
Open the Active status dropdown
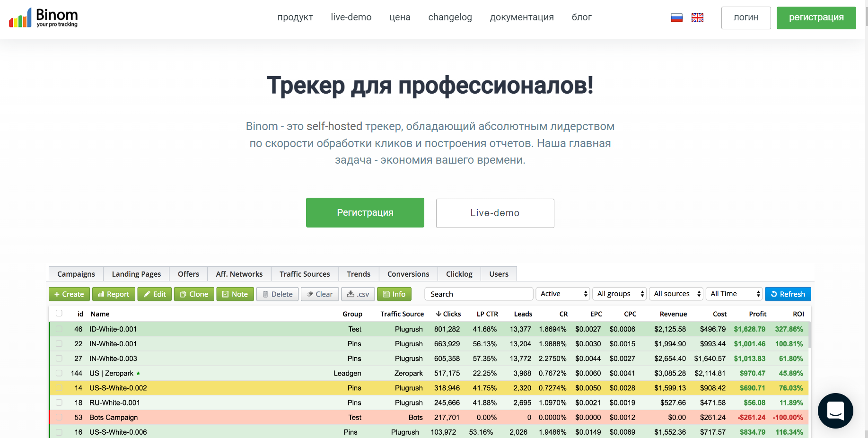(563, 294)
